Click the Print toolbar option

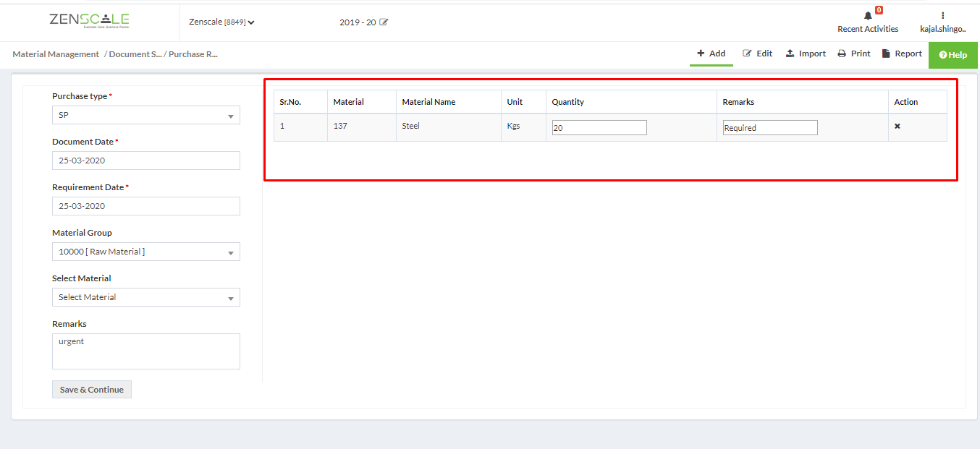[854, 54]
